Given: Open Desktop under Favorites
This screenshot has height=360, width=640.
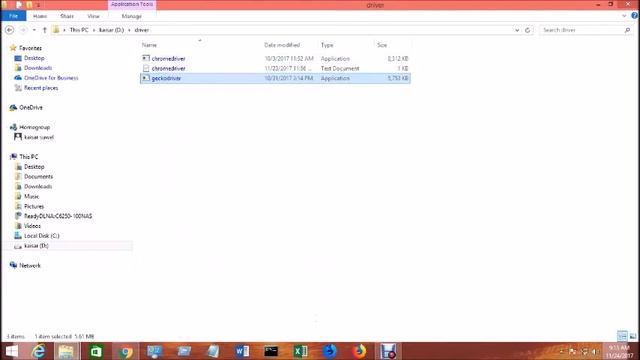Looking at the screenshot, I should [34, 58].
